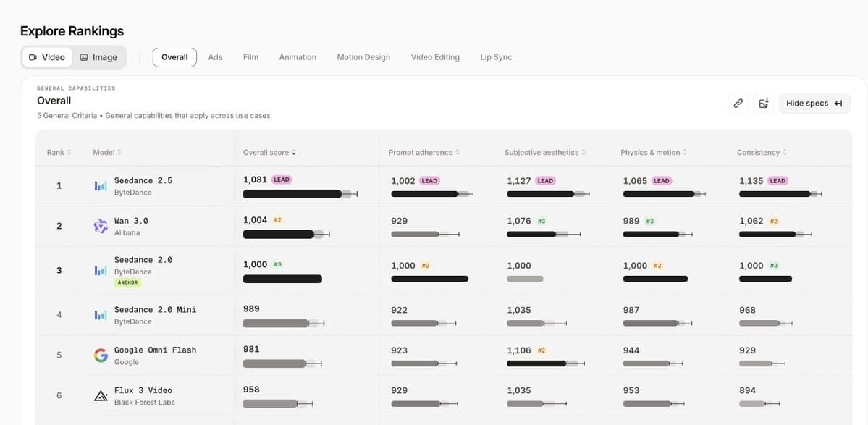
Task: Copy link using the chain icon
Action: tap(738, 104)
